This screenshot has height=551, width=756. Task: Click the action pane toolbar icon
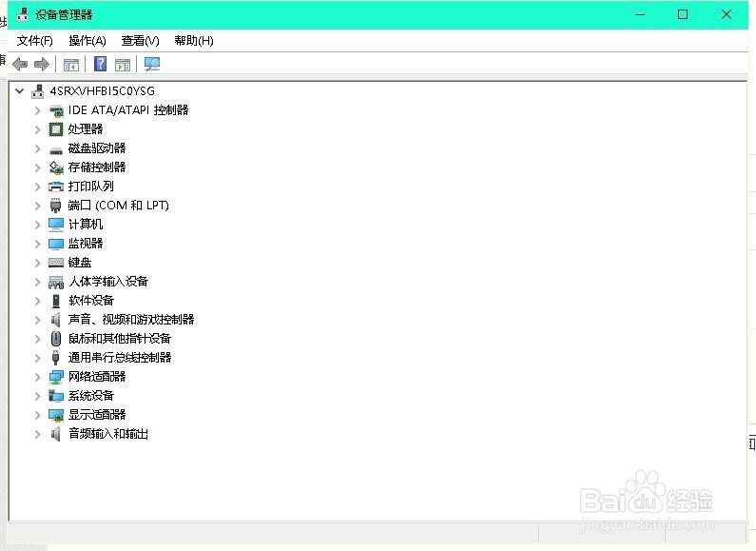[x=123, y=64]
